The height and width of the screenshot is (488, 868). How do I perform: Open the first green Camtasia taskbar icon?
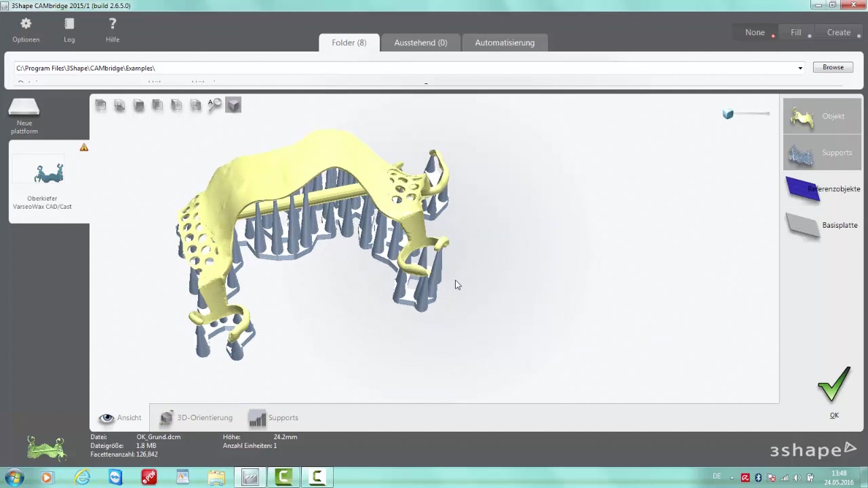(283, 477)
